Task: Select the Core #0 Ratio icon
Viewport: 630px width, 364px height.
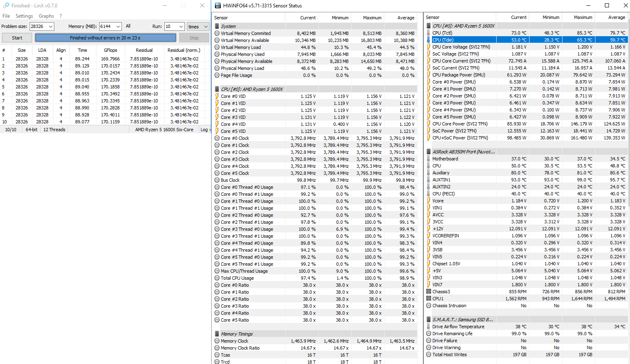Action: [x=217, y=285]
